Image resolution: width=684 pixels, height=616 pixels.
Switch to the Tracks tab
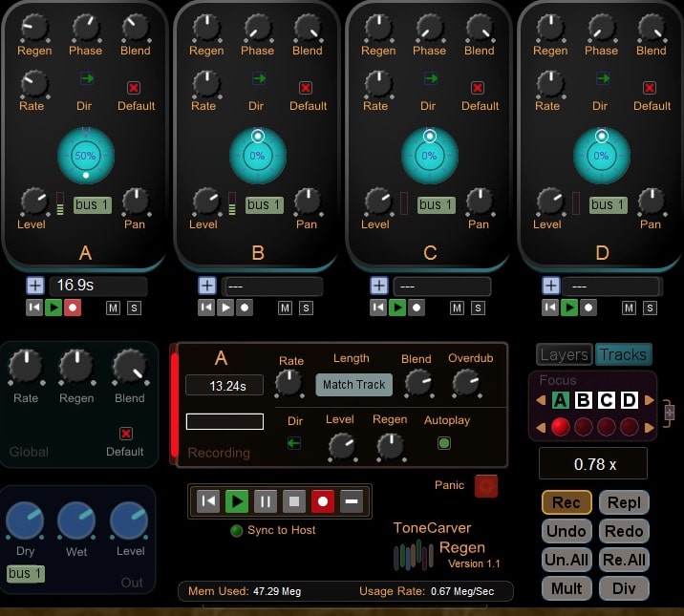click(x=623, y=354)
